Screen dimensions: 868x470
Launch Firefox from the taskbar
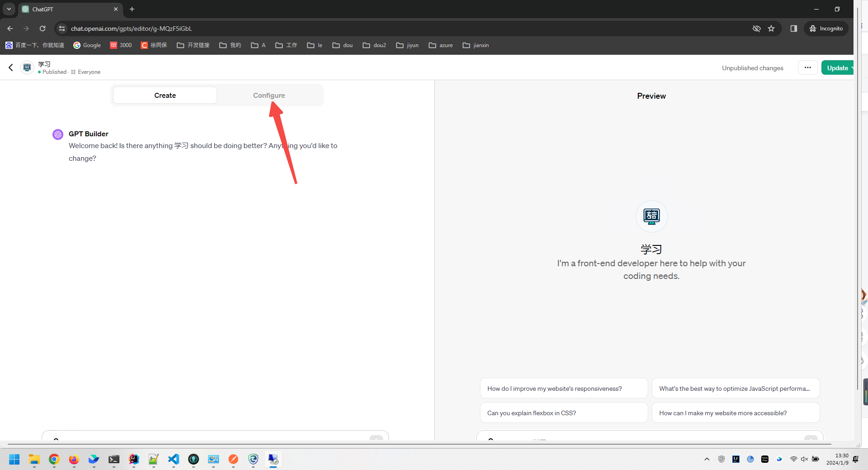74,459
